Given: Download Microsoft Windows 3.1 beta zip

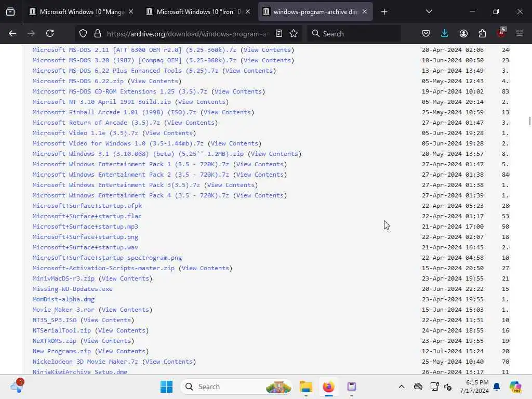Looking at the screenshot, I should (138, 154).
